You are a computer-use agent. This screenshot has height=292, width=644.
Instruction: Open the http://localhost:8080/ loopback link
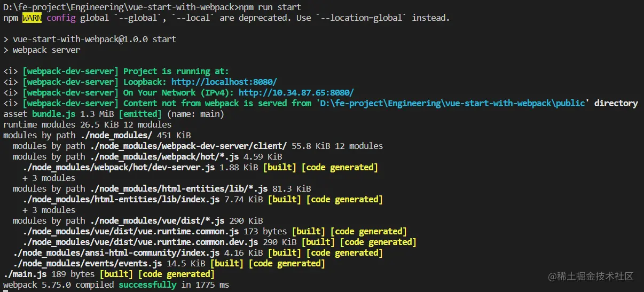pos(224,82)
